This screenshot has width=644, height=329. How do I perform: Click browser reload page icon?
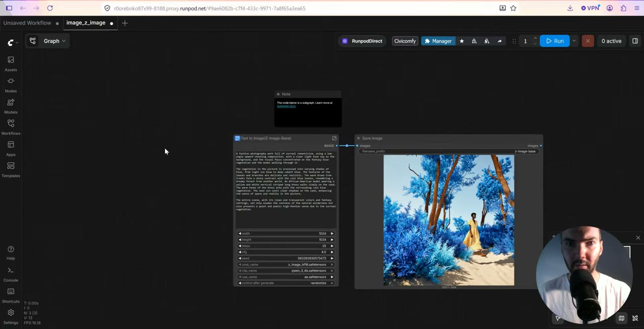pyautogui.click(x=50, y=8)
